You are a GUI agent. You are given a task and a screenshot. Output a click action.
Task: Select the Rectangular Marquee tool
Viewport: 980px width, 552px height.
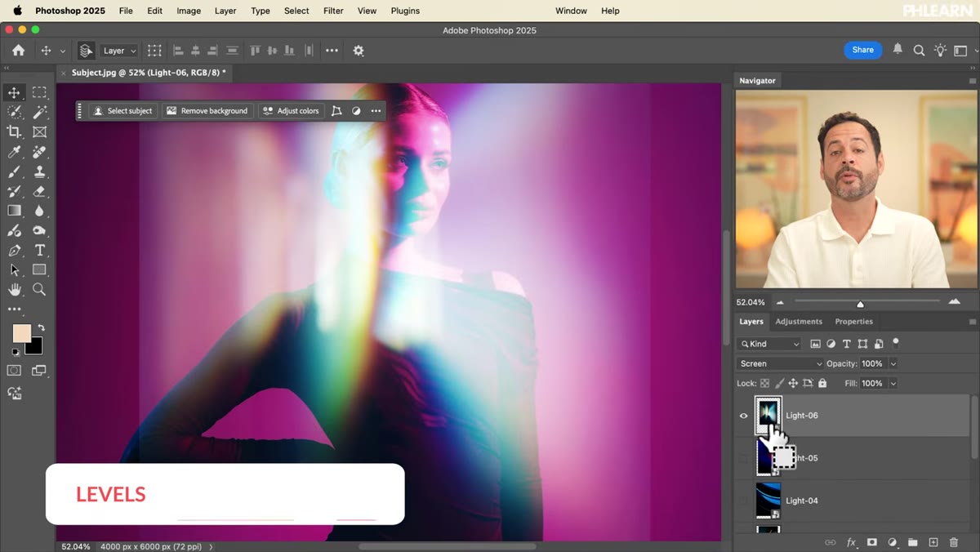tap(39, 92)
